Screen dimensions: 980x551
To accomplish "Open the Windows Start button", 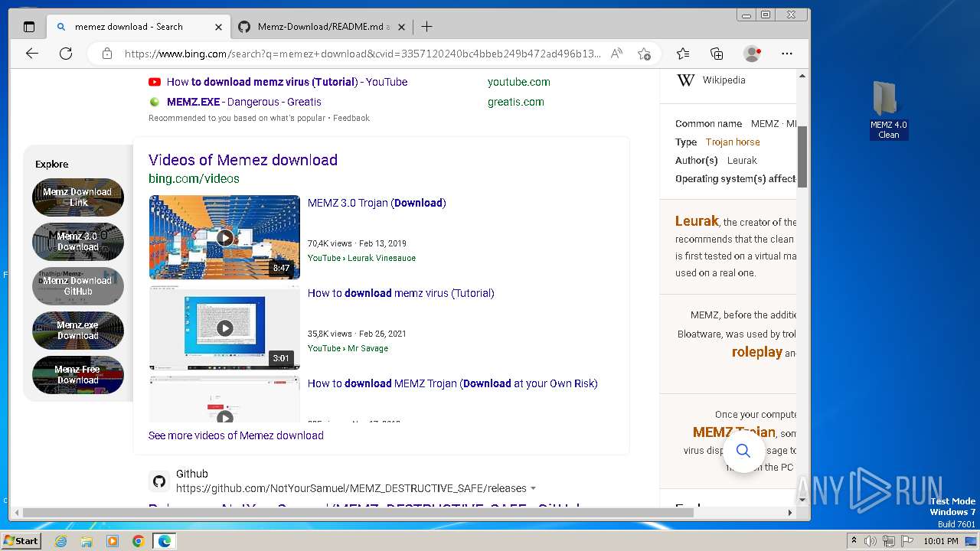I will [21, 540].
